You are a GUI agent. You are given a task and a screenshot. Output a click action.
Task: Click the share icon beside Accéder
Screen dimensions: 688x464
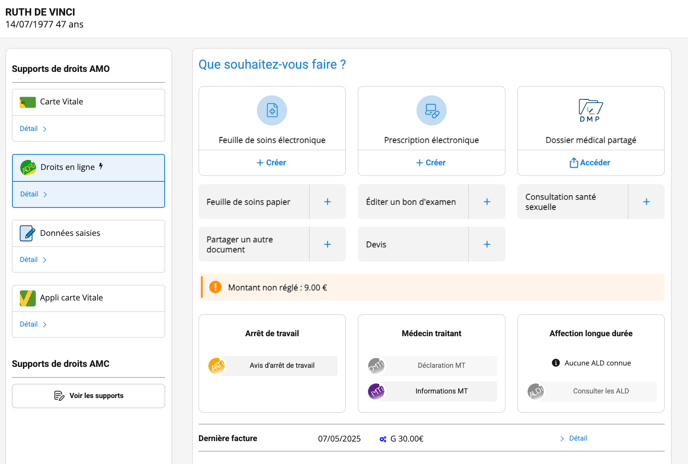click(x=573, y=163)
